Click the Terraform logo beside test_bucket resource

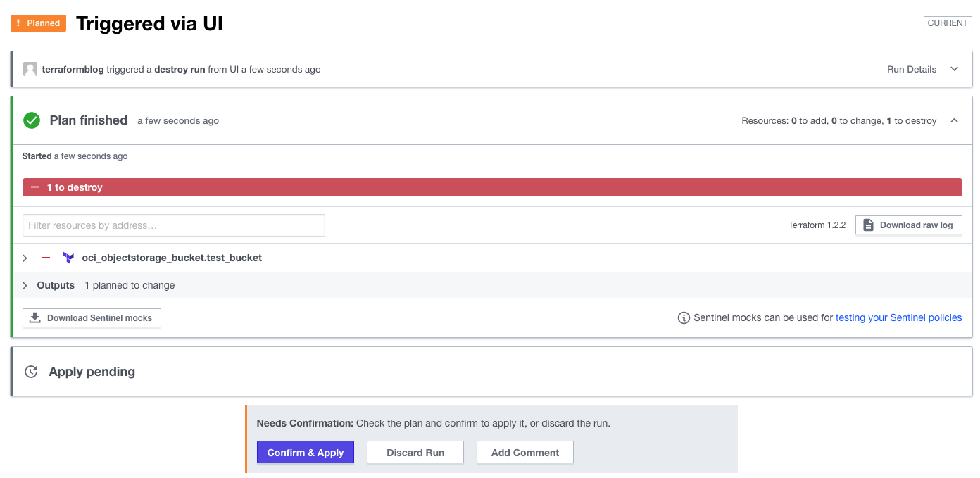68,258
